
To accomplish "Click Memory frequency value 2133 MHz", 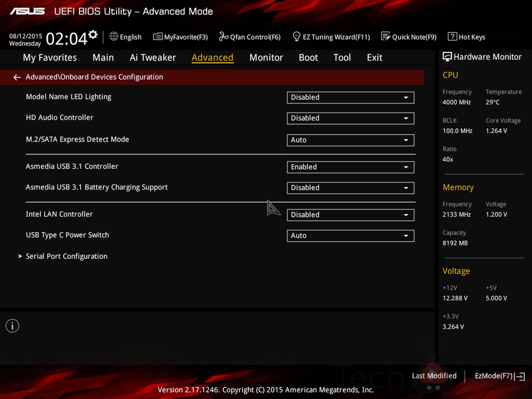I will pyautogui.click(x=457, y=215).
